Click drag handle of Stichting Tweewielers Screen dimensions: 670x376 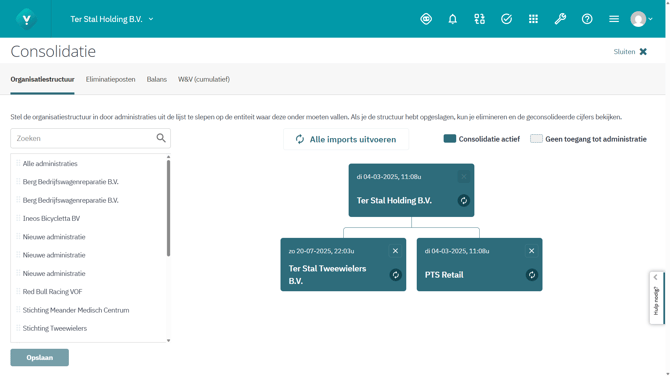(18, 328)
